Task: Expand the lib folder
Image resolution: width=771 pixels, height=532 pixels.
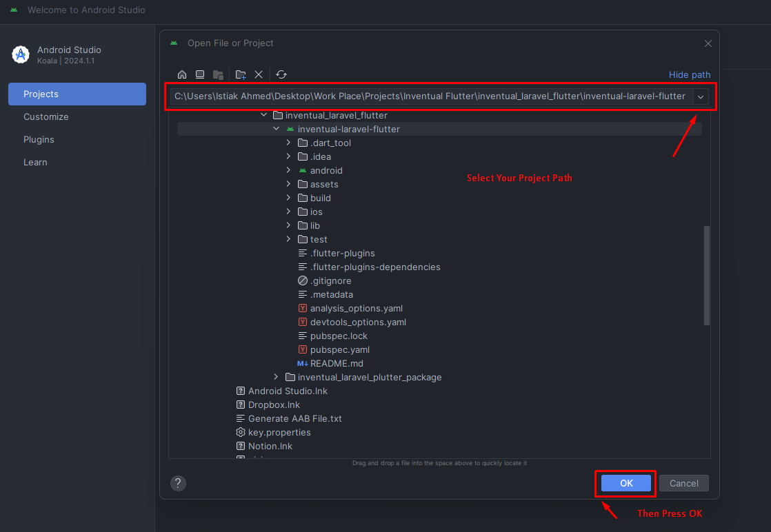Action: [x=288, y=225]
